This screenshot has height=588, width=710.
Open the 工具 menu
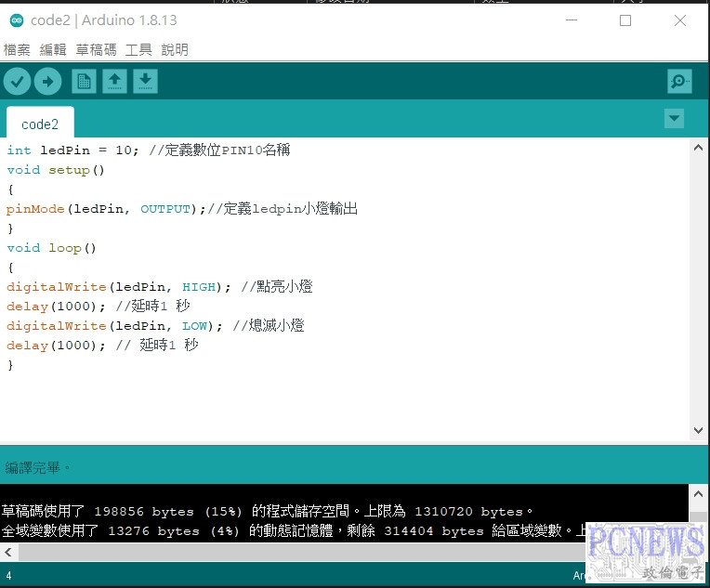(x=138, y=49)
